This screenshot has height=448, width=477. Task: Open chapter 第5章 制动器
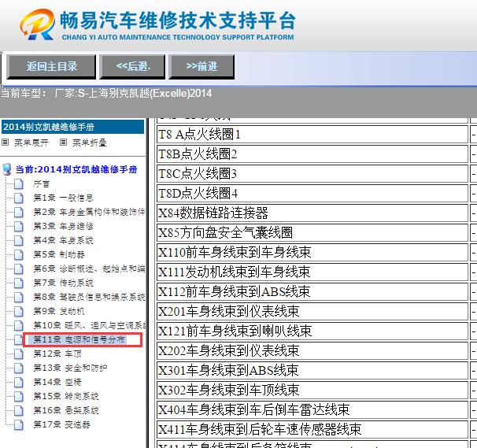59,255
